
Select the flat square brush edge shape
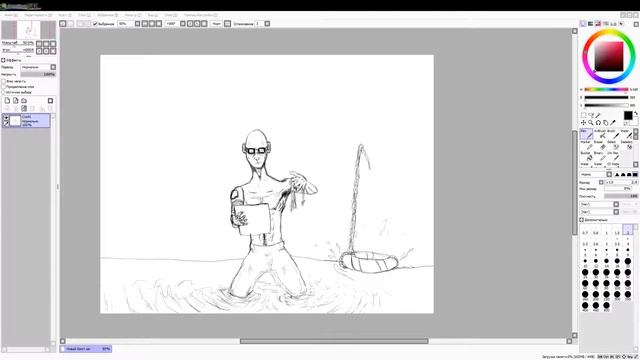coord(635,175)
